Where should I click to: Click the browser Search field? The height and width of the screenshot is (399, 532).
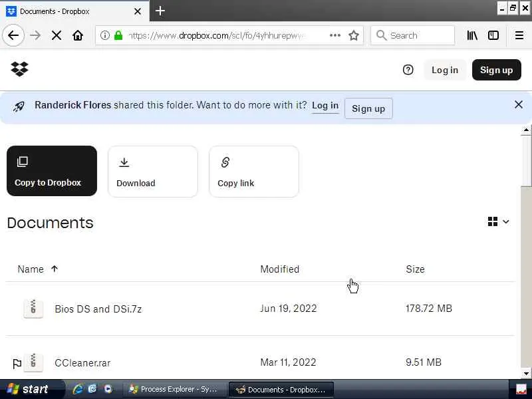click(412, 35)
